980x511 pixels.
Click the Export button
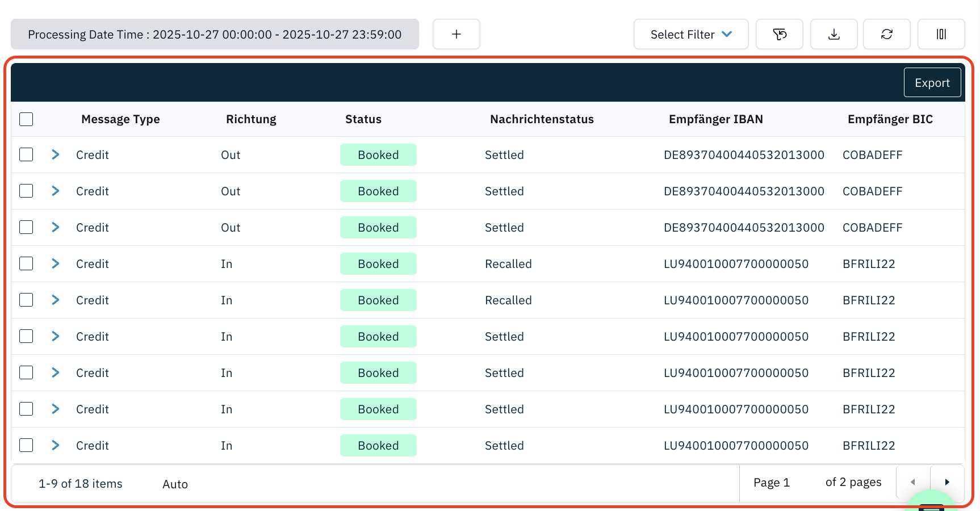click(x=932, y=83)
